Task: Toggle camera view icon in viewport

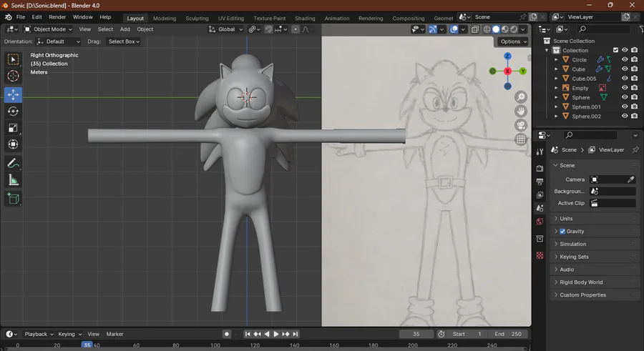Action: 521,125
